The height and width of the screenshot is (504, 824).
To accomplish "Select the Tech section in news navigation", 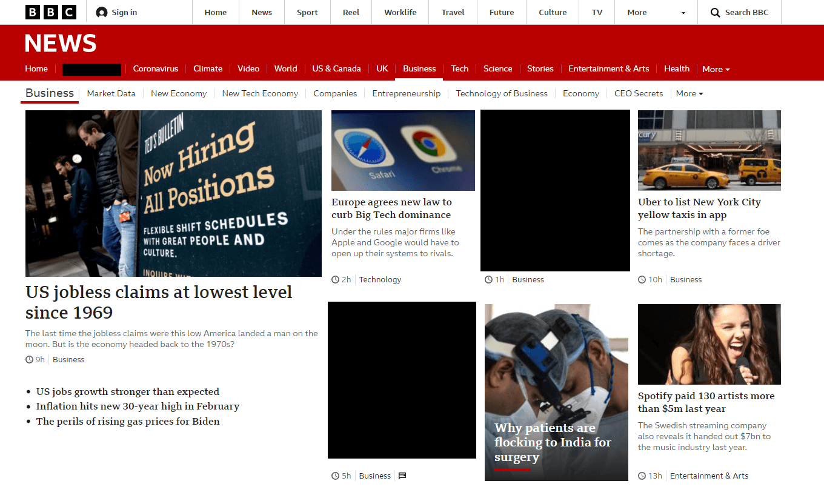I will [459, 69].
